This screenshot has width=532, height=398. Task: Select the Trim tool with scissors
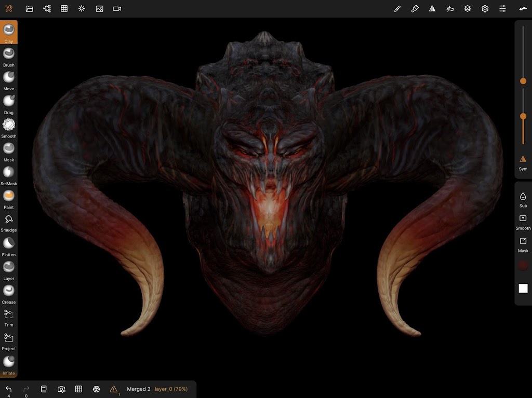(9, 316)
